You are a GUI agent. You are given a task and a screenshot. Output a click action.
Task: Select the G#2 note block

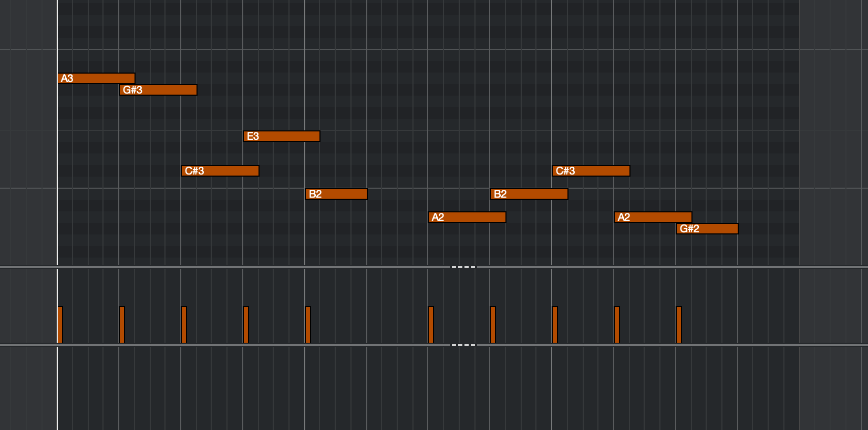coord(707,229)
